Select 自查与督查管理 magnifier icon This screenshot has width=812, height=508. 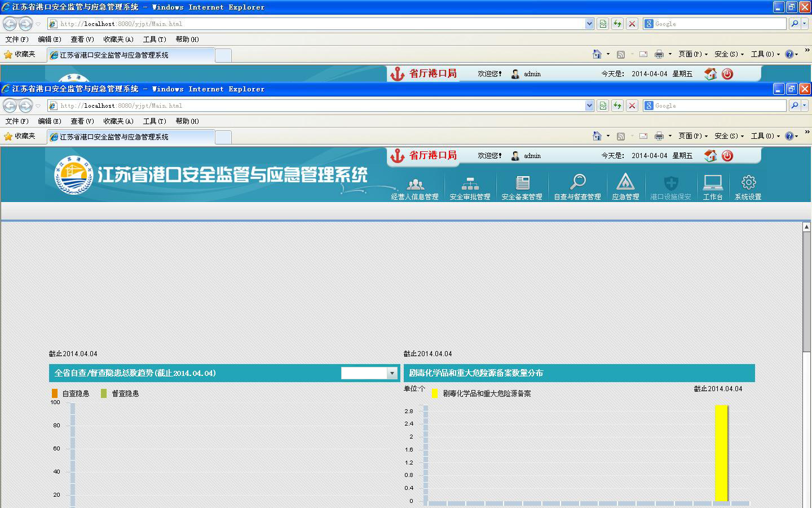point(577,182)
